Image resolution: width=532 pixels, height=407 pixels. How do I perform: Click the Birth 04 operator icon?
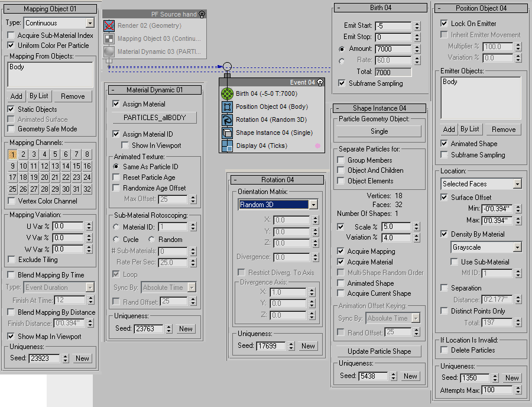point(227,93)
